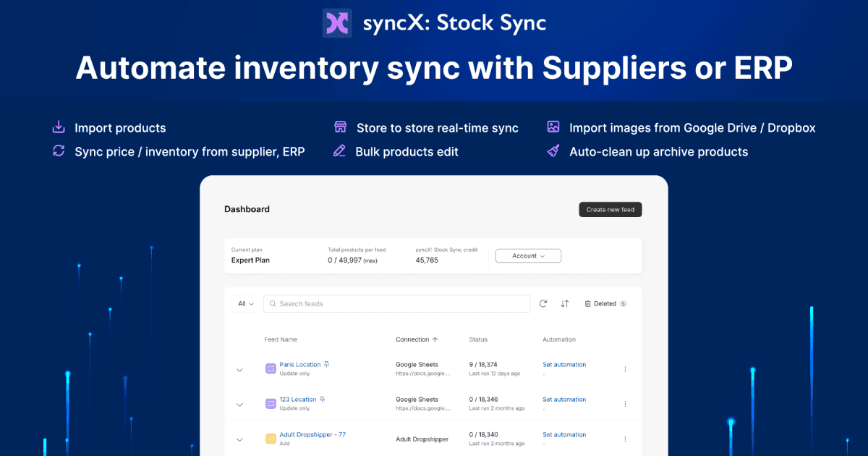This screenshot has width=868, height=456.
Task: Expand the Adult Dropshipper - 77 feed row
Action: click(x=239, y=439)
